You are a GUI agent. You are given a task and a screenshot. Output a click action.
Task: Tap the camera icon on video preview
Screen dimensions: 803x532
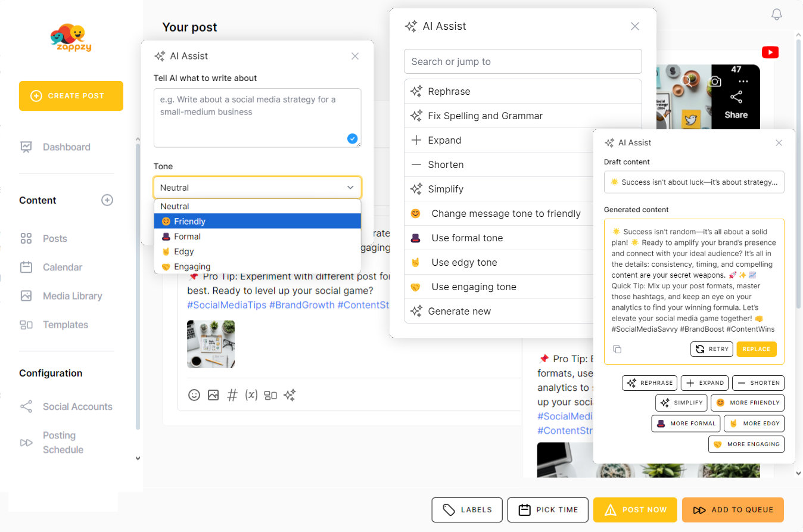point(715,82)
